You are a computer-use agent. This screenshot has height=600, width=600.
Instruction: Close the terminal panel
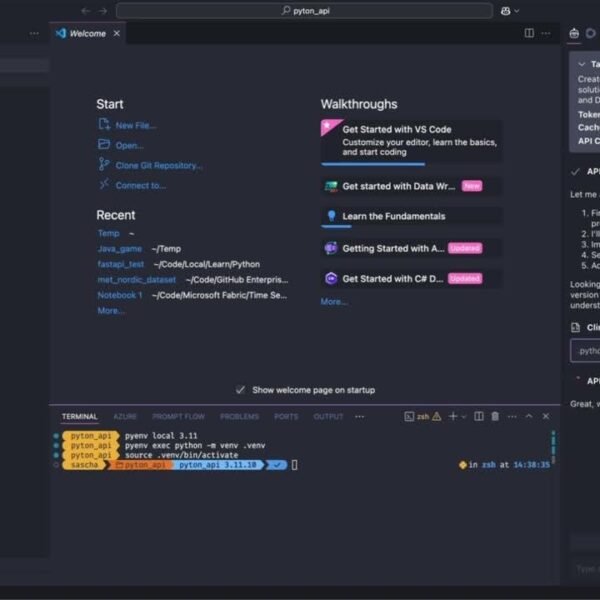click(x=546, y=416)
